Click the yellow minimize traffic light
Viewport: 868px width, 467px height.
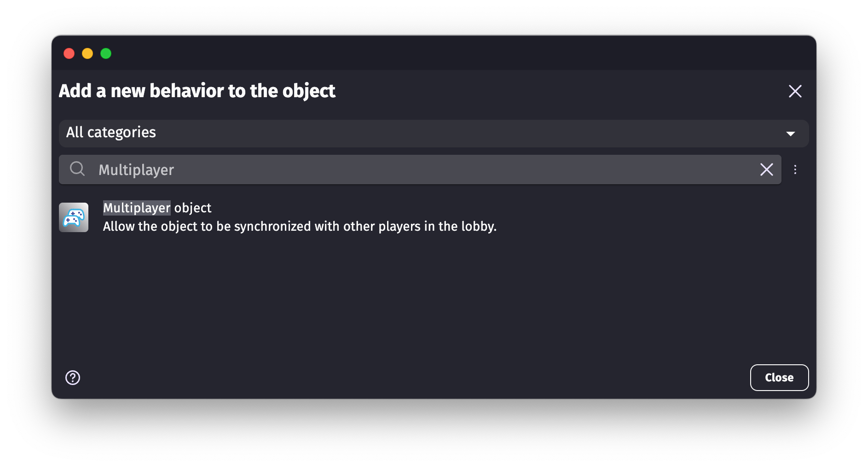tap(87, 53)
